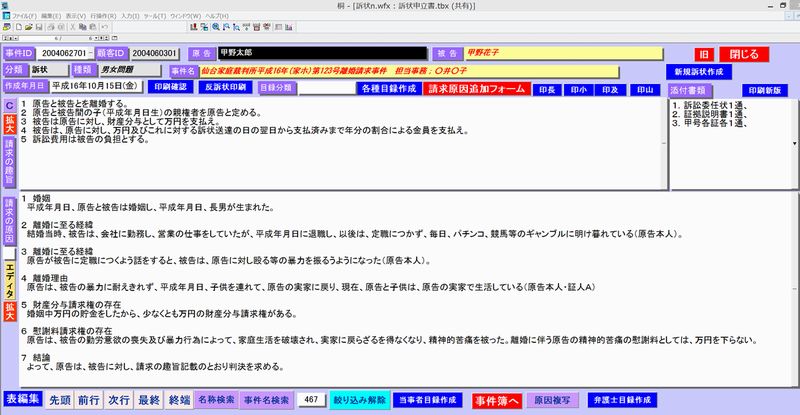The image size is (800, 415).
Task: Toggle the エディタ button on left sidebar
Action: coord(9,271)
